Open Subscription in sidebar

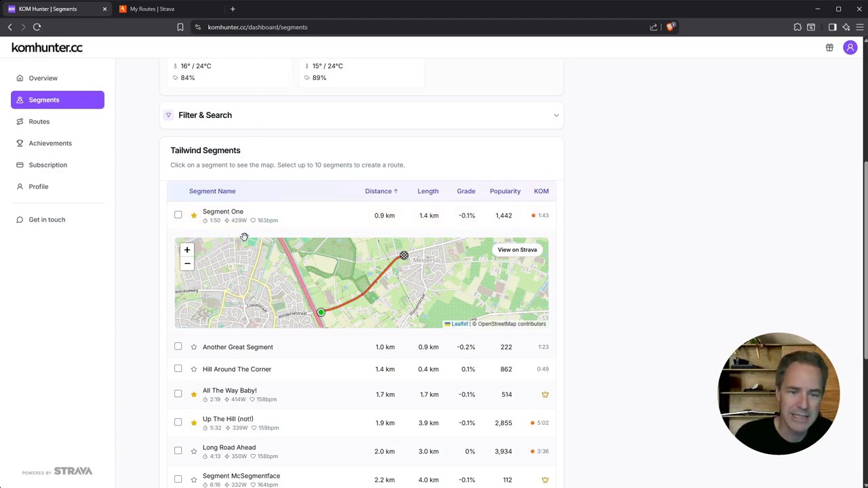[x=58, y=165]
